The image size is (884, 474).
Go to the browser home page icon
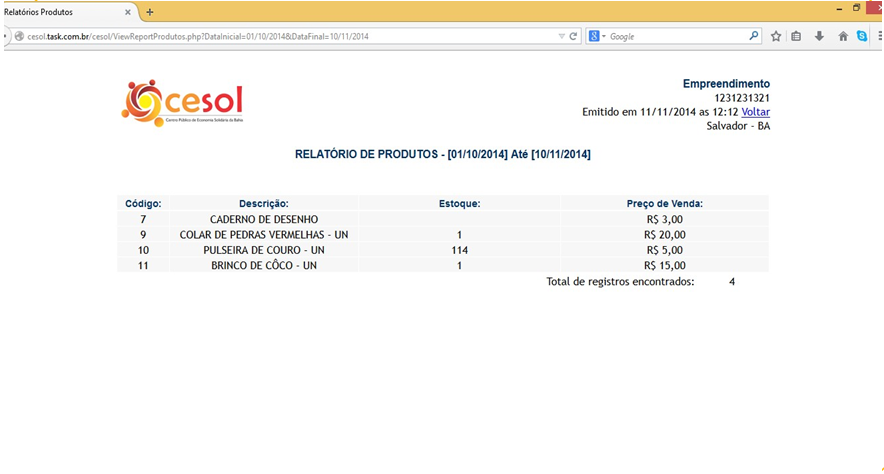tap(843, 36)
